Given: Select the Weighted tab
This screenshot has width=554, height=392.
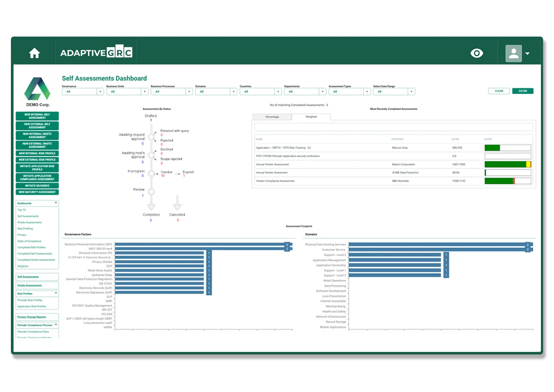Looking at the screenshot, I should tap(311, 117).
